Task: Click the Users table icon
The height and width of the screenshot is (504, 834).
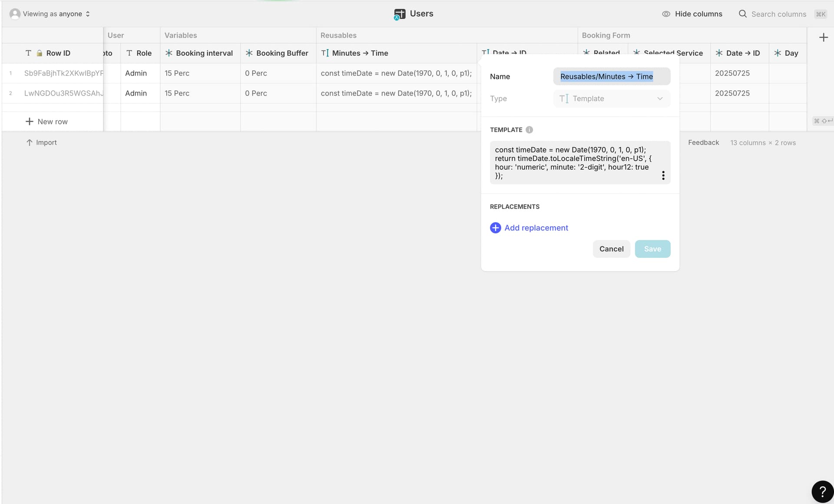Action: tap(399, 14)
